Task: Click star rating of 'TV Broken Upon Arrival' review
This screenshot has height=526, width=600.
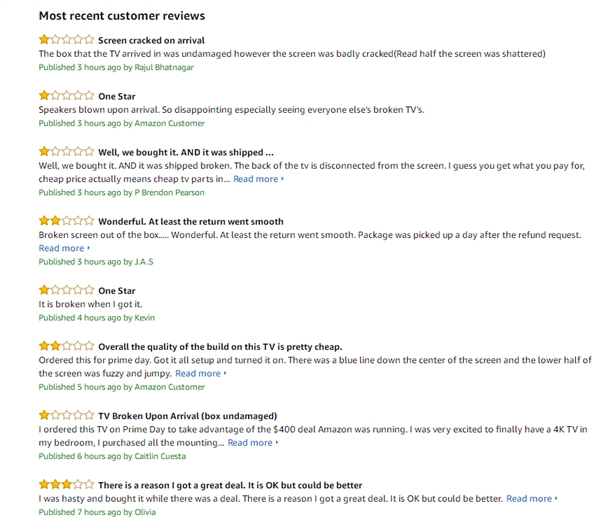Action: [x=66, y=415]
